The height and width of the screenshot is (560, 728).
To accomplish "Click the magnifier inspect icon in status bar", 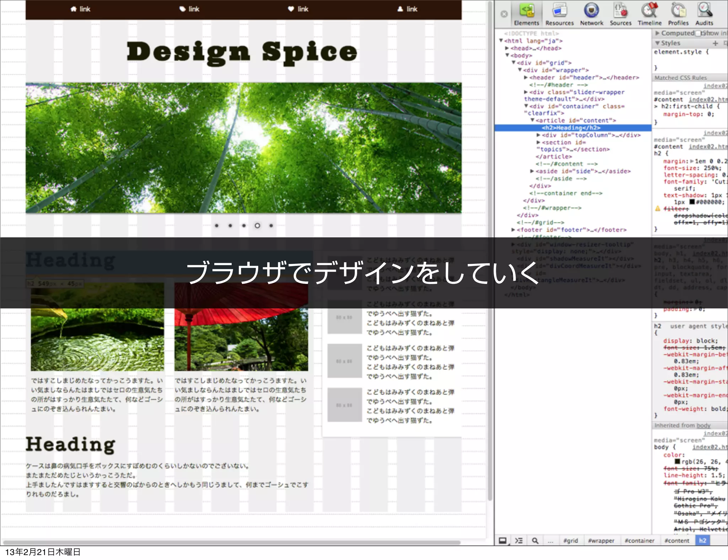I will click(x=535, y=540).
